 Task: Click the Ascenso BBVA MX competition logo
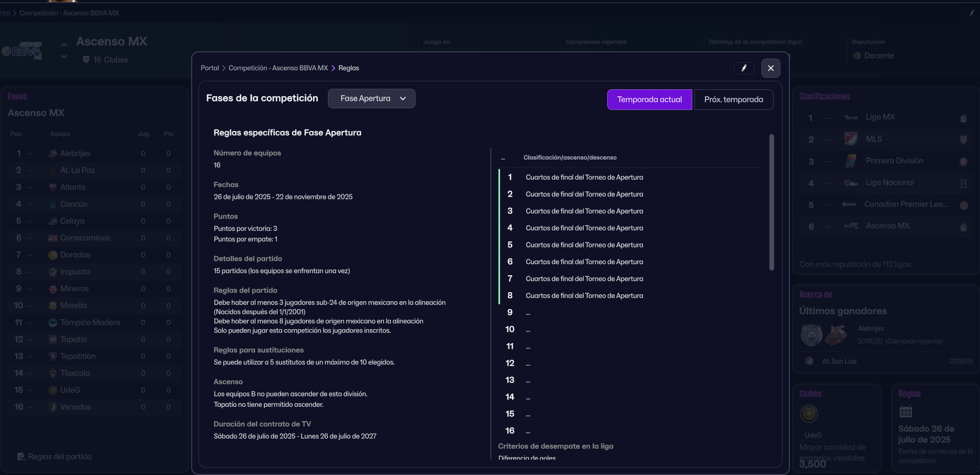click(x=22, y=51)
